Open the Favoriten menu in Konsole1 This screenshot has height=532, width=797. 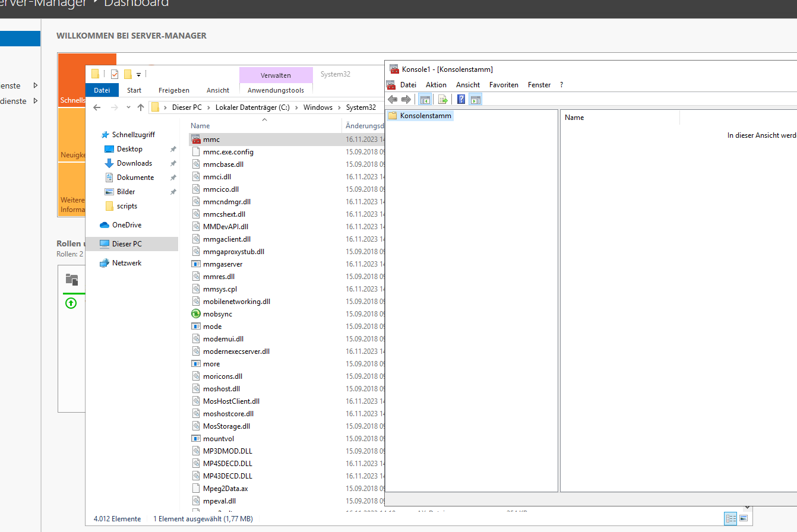coord(504,85)
